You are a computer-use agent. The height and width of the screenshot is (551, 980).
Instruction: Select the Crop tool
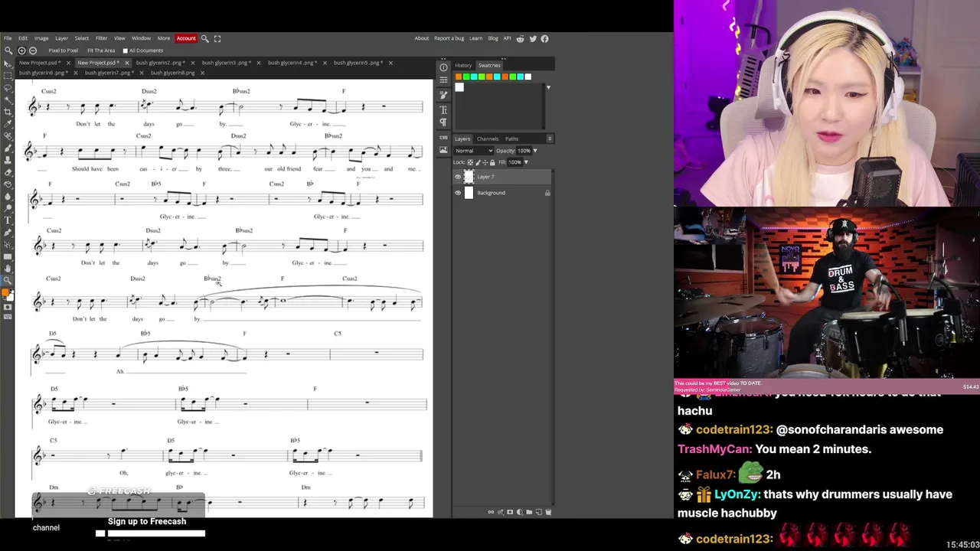(8, 112)
